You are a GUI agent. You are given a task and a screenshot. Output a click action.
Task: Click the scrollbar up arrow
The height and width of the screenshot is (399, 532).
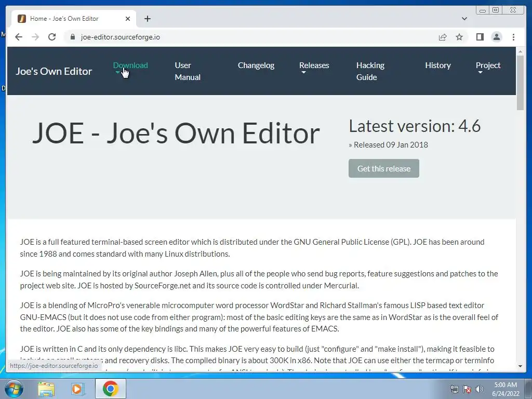tap(520, 51)
